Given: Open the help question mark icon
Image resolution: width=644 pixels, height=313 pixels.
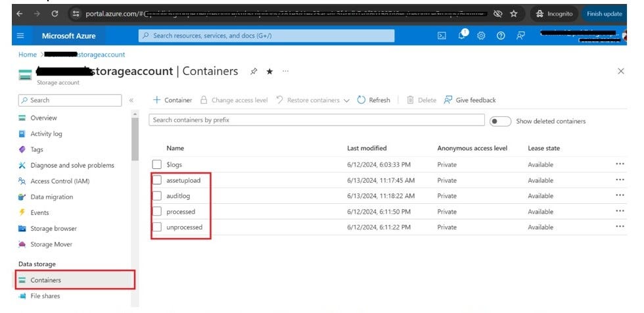Looking at the screenshot, I should pos(500,36).
